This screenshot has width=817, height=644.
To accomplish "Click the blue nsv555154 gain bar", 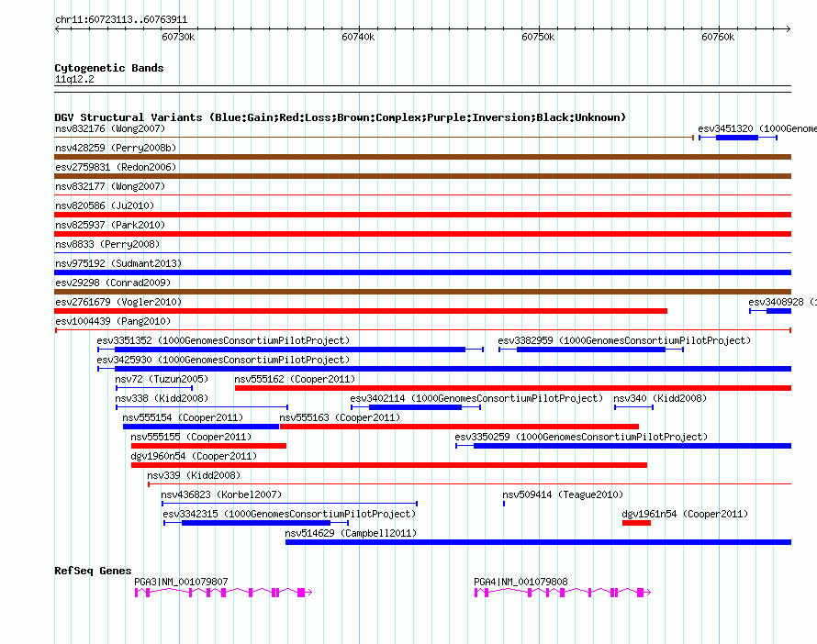I will click(x=201, y=427).
